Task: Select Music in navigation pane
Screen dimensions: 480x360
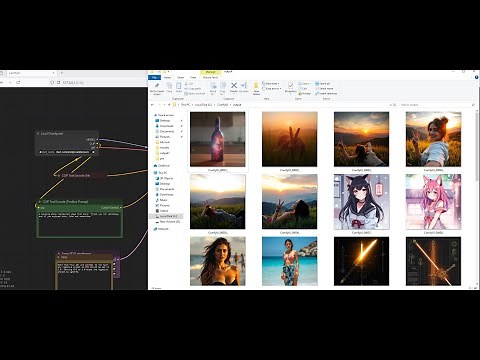Action: [163, 200]
